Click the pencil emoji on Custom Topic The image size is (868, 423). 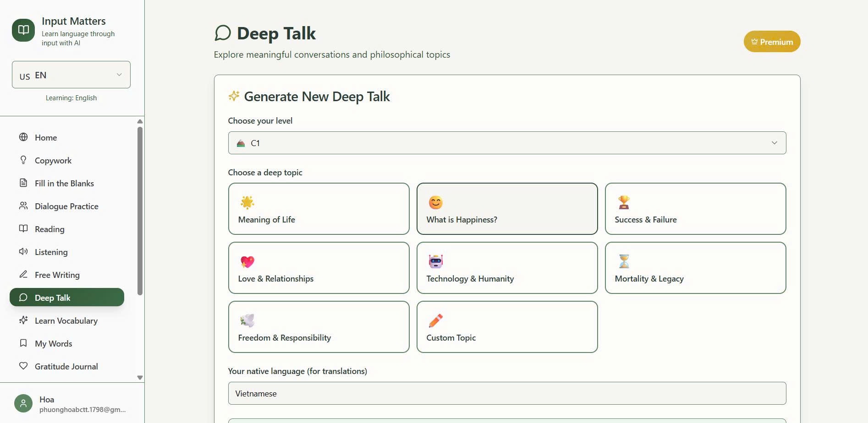tap(436, 320)
